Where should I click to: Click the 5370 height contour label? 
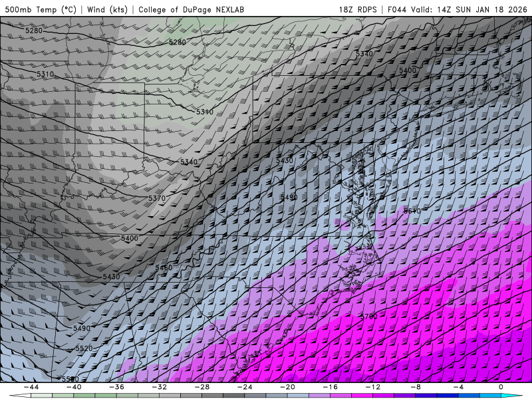157,198
